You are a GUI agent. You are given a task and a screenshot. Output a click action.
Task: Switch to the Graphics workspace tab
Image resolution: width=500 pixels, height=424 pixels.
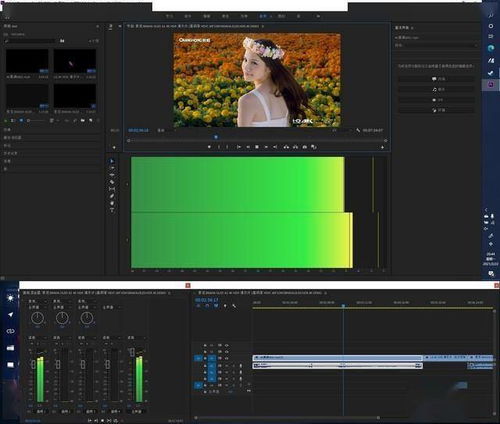click(x=282, y=16)
